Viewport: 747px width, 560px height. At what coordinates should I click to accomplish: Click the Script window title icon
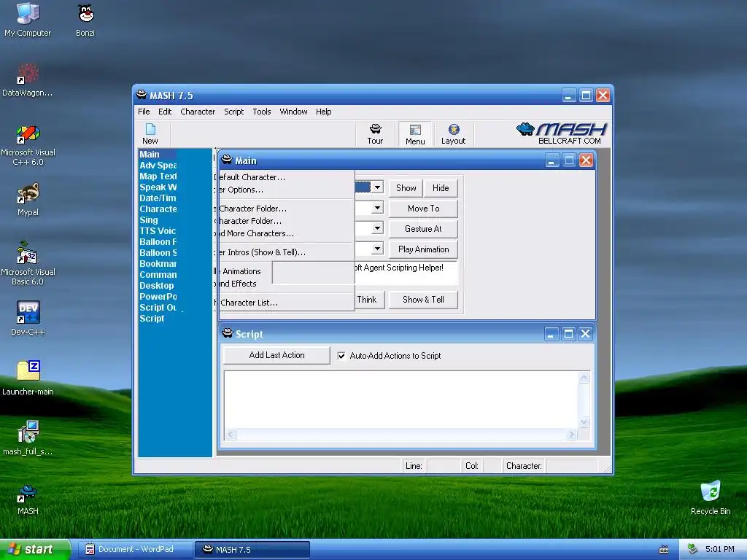(x=228, y=333)
